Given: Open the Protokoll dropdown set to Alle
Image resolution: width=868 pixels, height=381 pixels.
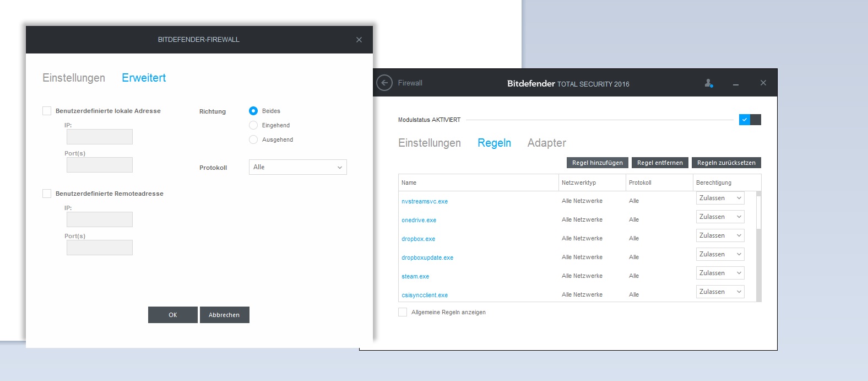Looking at the screenshot, I should click(297, 167).
